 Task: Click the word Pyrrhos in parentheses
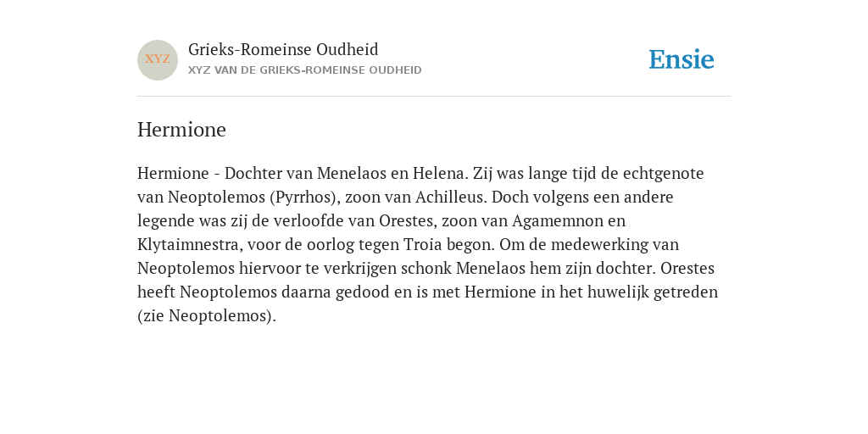(304, 198)
